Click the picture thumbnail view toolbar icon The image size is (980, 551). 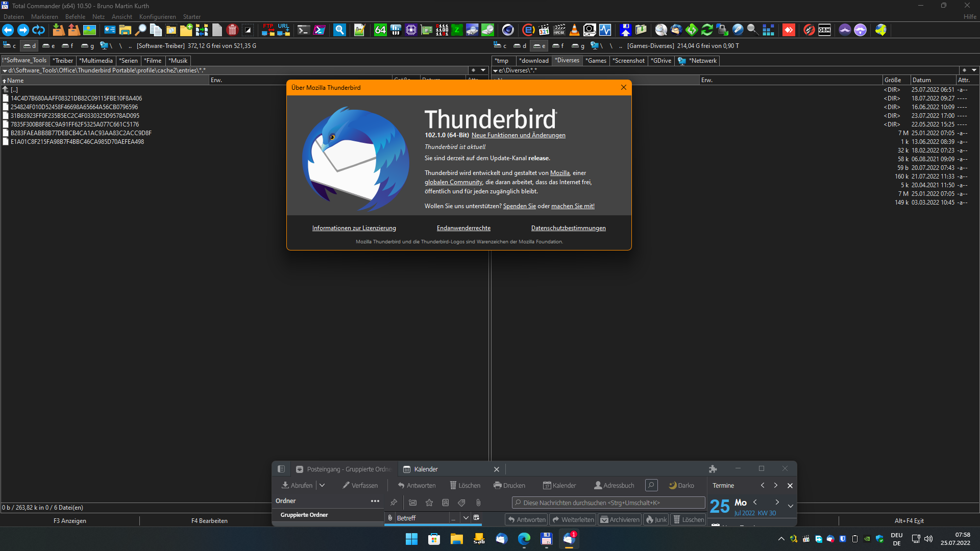[x=90, y=30]
